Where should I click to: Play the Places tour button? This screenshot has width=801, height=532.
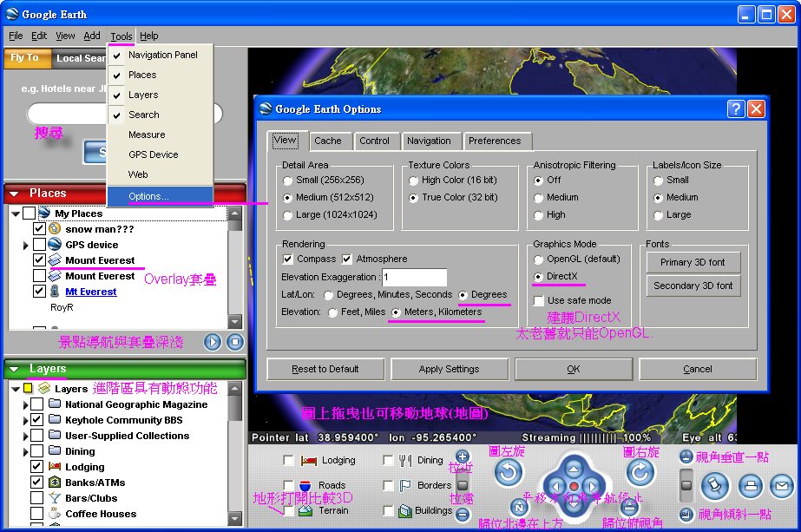point(213,342)
